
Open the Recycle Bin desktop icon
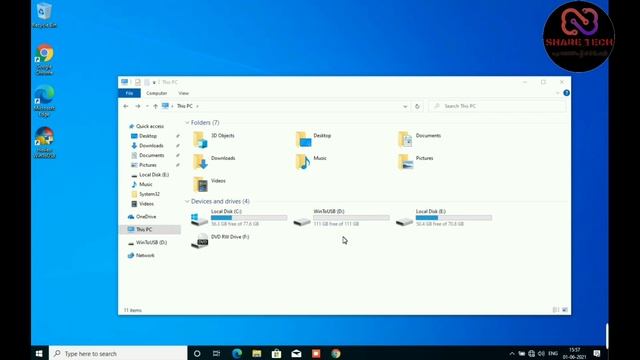click(44, 15)
